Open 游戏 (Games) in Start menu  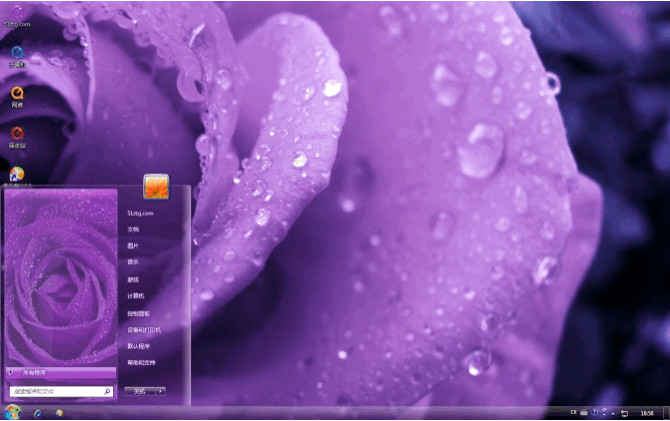point(133,279)
